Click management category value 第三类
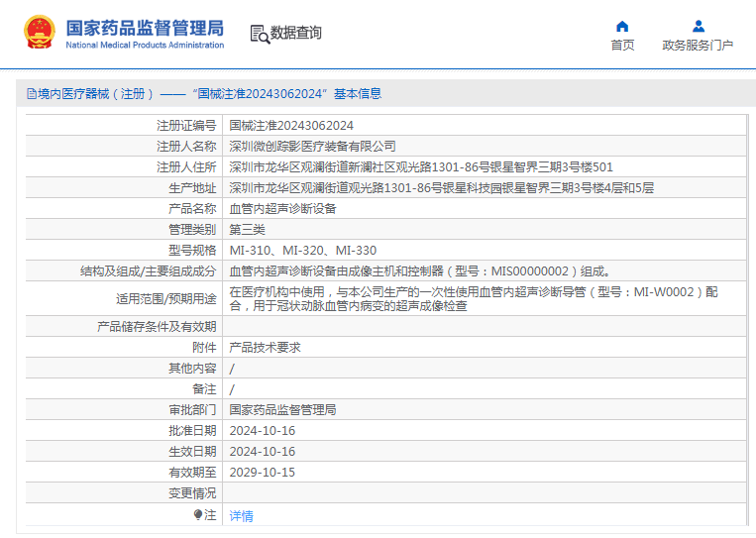The image size is (756, 538). 247,229
